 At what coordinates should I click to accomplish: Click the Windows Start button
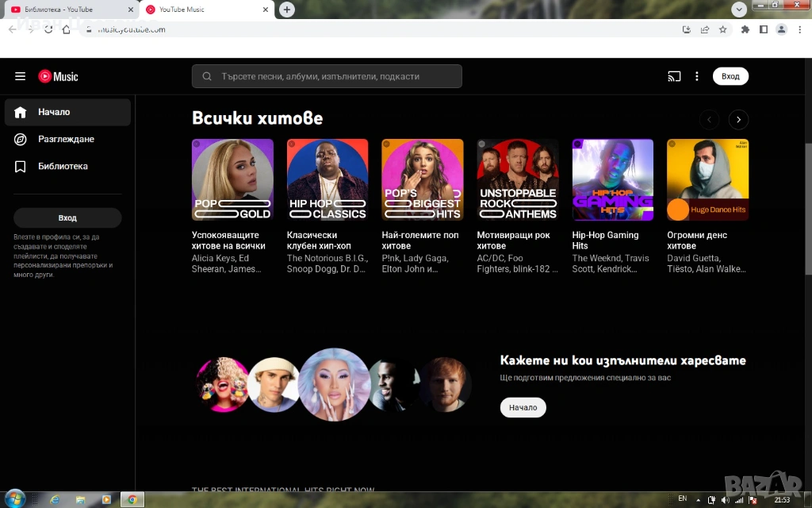(14, 499)
